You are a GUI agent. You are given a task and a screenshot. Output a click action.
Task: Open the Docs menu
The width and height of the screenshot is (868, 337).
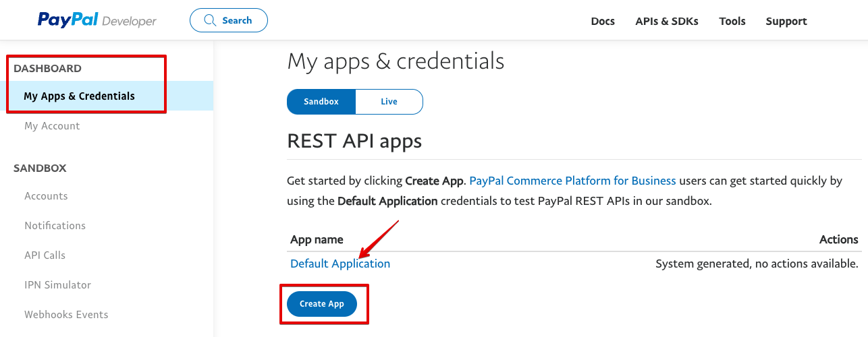coord(603,21)
